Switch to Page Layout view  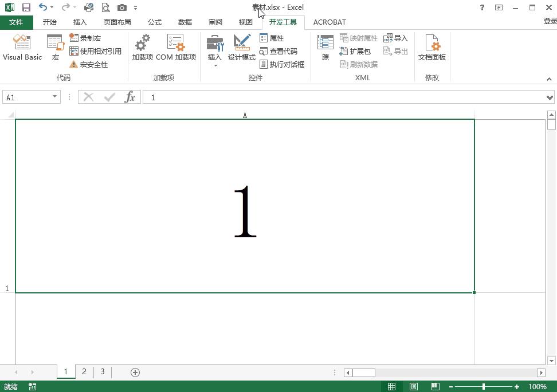[414, 386]
